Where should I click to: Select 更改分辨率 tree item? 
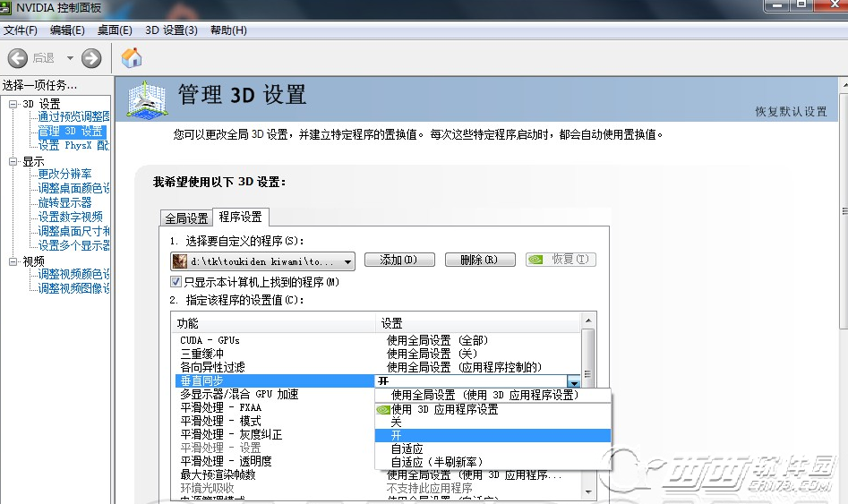point(64,174)
